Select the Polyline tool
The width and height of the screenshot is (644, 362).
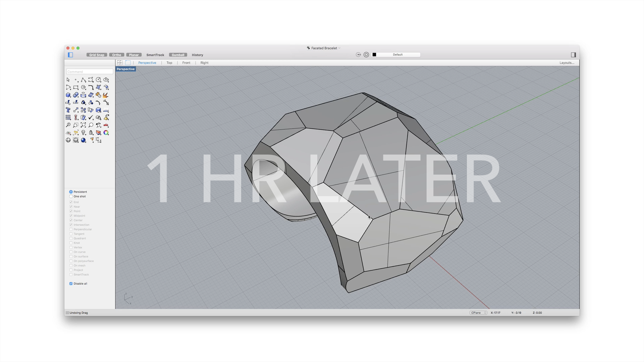pyautogui.click(x=83, y=80)
